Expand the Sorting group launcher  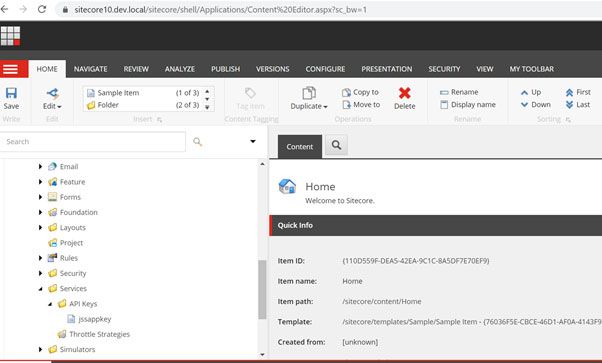coord(568,120)
